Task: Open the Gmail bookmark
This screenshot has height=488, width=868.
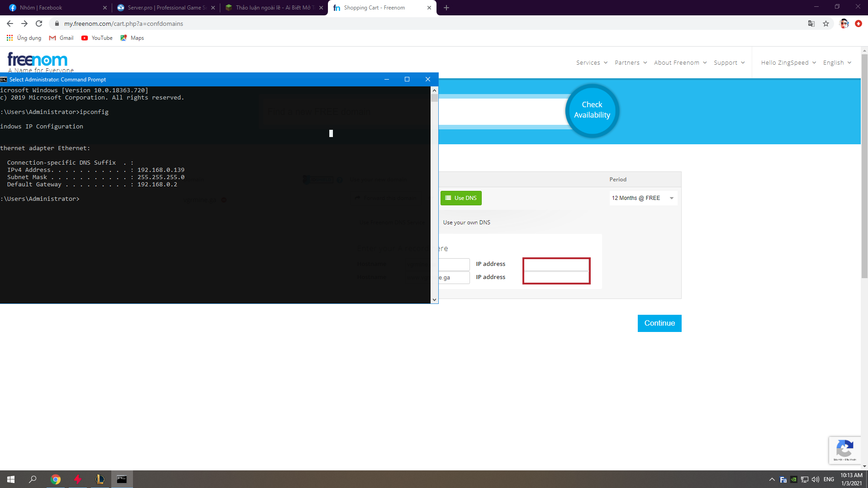Action: coord(61,38)
